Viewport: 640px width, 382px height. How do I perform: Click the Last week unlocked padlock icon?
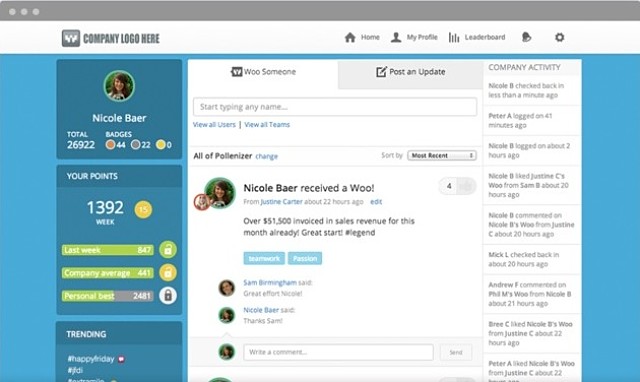click(168, 249)
